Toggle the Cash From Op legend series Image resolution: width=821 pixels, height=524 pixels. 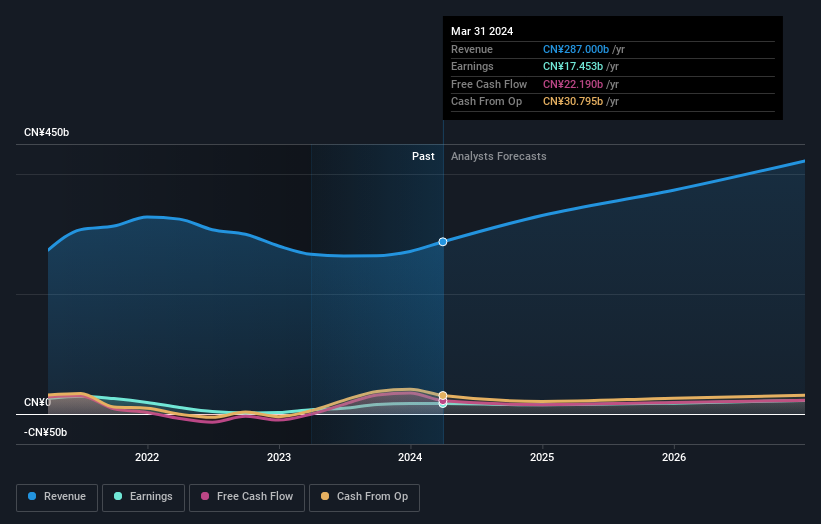[x=364, y=497]
